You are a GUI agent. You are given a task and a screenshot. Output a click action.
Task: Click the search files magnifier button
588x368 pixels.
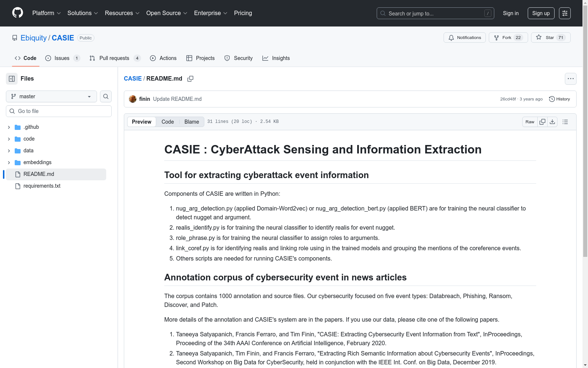click(106, 96)
